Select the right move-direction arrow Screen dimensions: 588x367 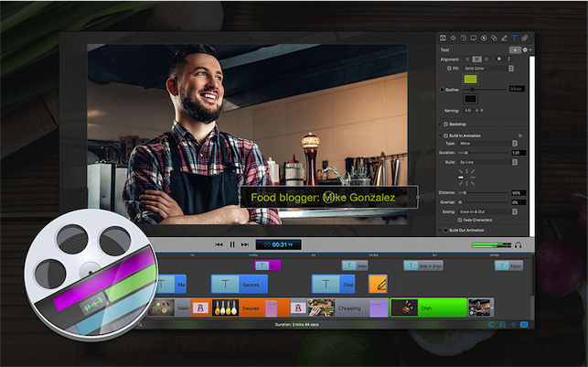(473, 178)
